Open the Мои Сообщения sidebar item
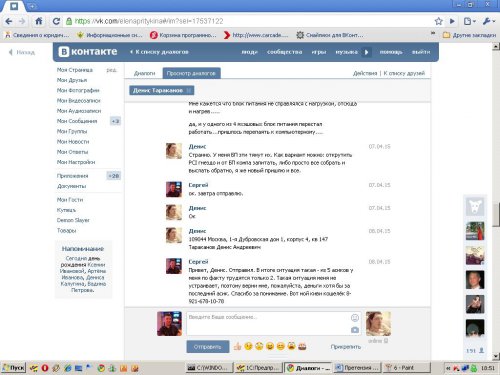Image resolution: width=500 pixels, height=375 pixels. click(x=77, y=121)
